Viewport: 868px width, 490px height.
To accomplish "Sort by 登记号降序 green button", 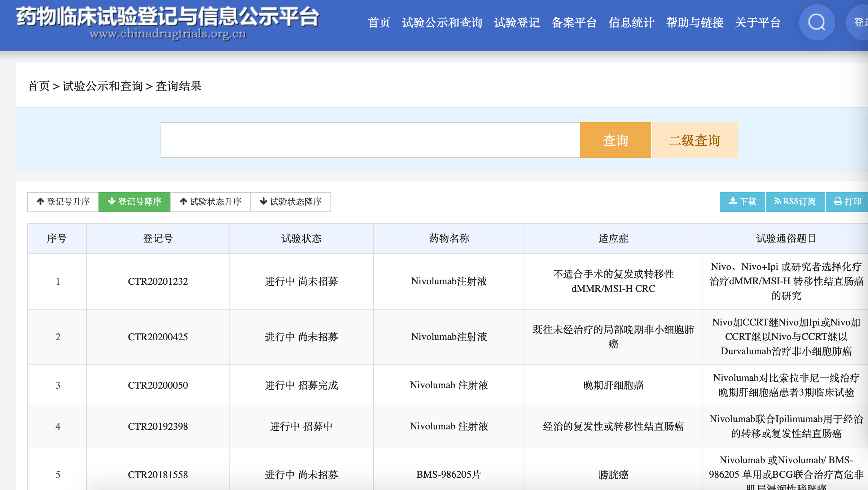I will click(135, 202).
